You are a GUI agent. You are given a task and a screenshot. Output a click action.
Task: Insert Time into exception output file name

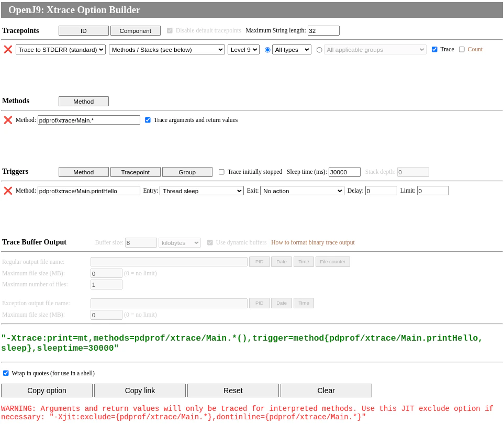click(x=304, y=303)
